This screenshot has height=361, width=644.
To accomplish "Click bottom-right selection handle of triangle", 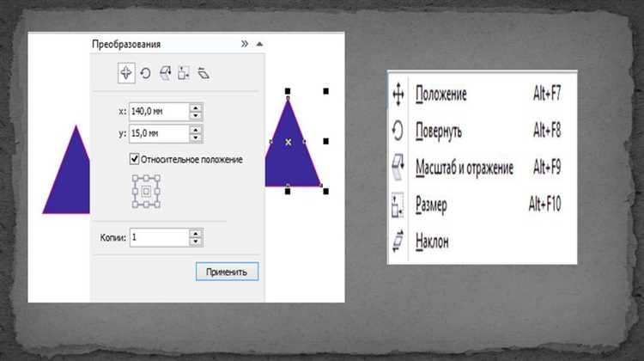I will click(x=325, y=191).
